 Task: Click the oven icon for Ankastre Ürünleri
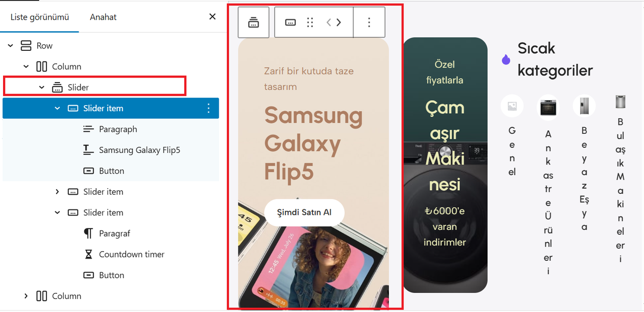point(548,107)
